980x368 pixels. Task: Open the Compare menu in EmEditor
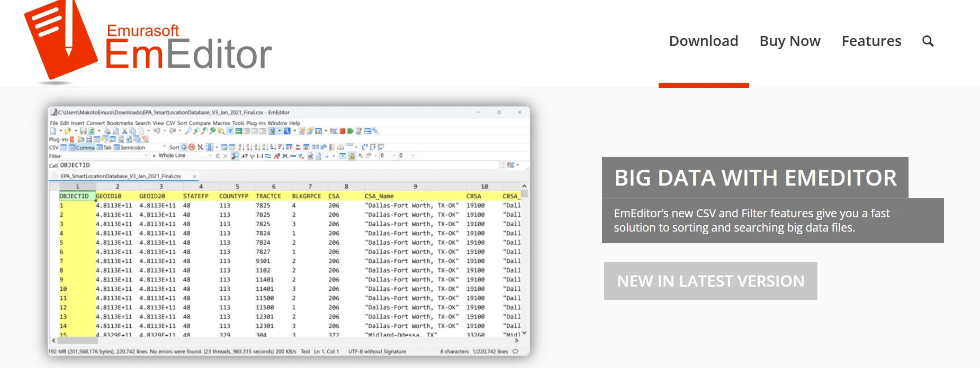200,123
